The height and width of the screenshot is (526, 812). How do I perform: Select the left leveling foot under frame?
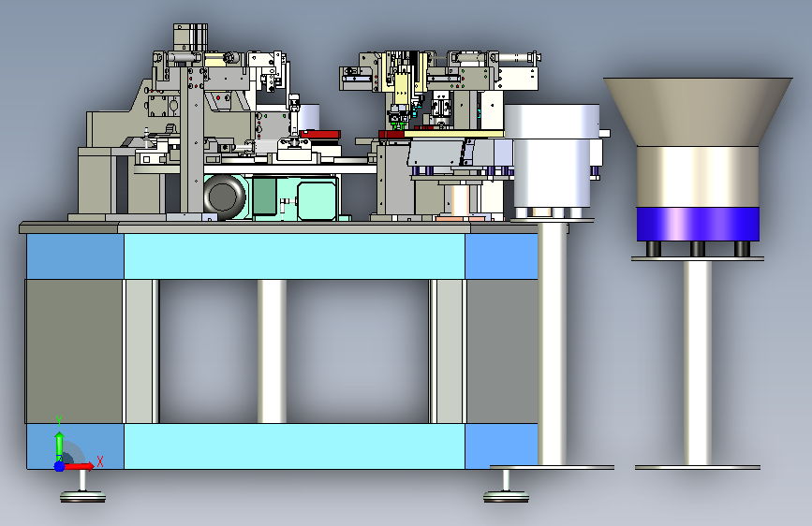point(82,487)
